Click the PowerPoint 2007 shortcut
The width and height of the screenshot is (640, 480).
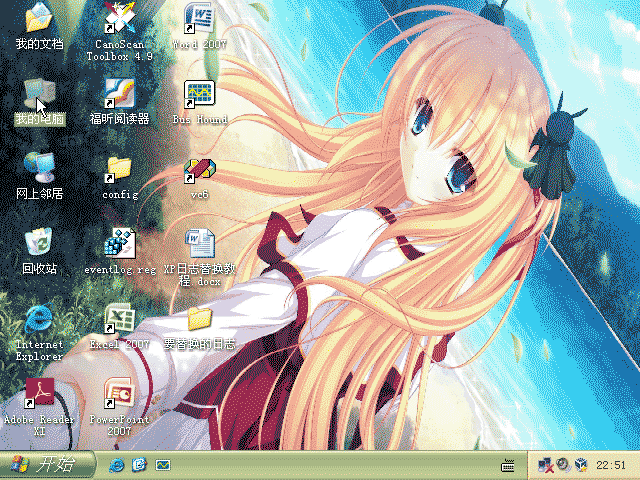[x=119, y=393]
